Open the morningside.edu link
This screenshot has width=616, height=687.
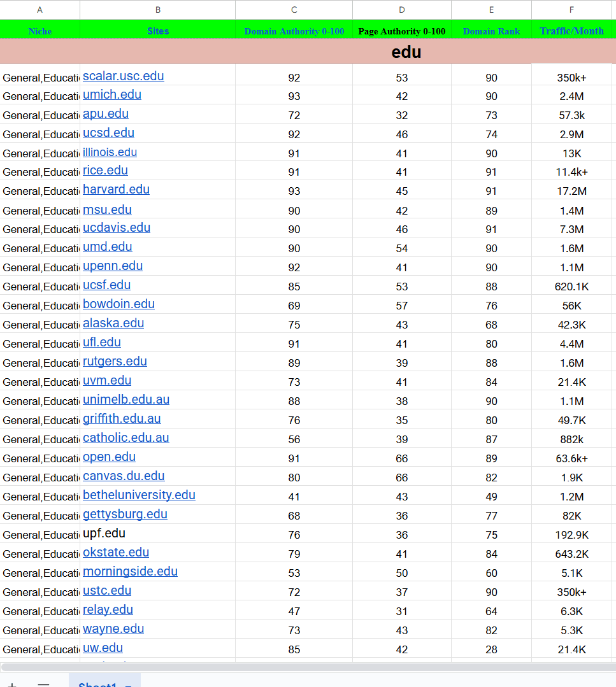tap(130, 572)
